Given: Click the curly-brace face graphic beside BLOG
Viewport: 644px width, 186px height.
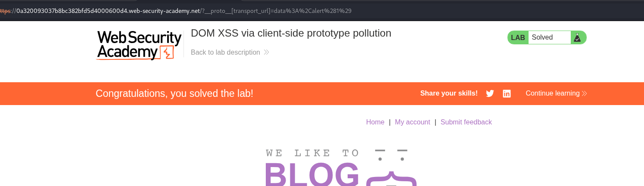Looking at the screenshot, I should [391, 168].
